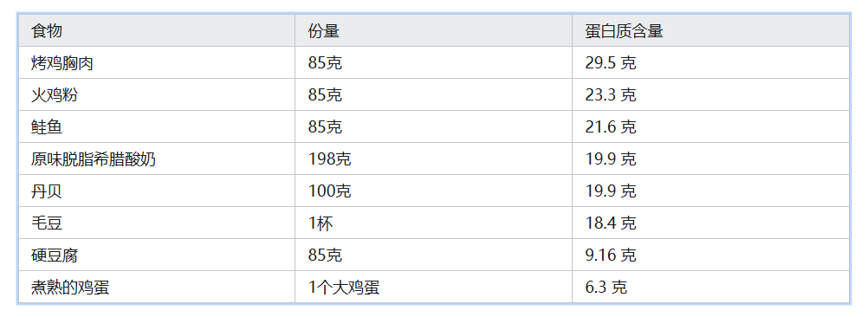Select the 原味脱脂希腊酸奶 cell
This screenshot has width=868, height=317.
157,159
